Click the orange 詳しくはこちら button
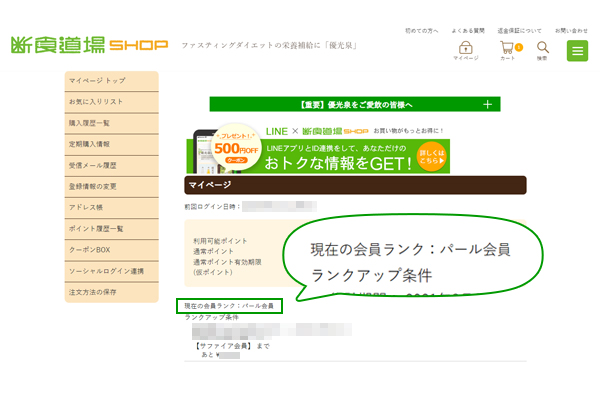600x400 pixels. [x=432, y=157]
